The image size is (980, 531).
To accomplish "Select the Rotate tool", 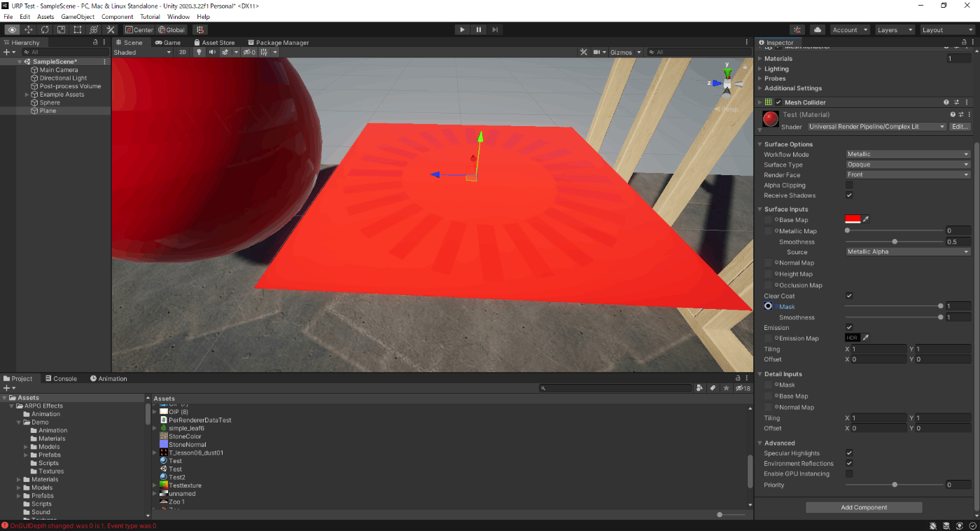I will pyautogui.click(x=45, y=30).
